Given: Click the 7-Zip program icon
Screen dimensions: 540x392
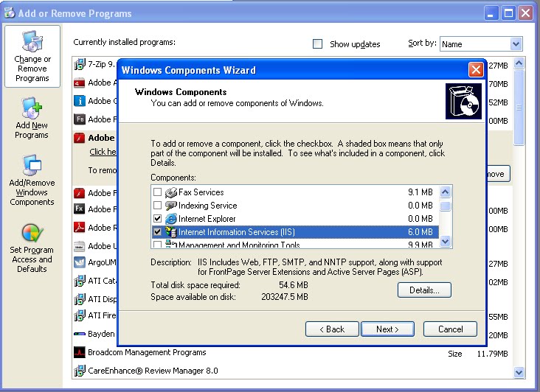Looking at the screenshot, I should pos(80,64).
